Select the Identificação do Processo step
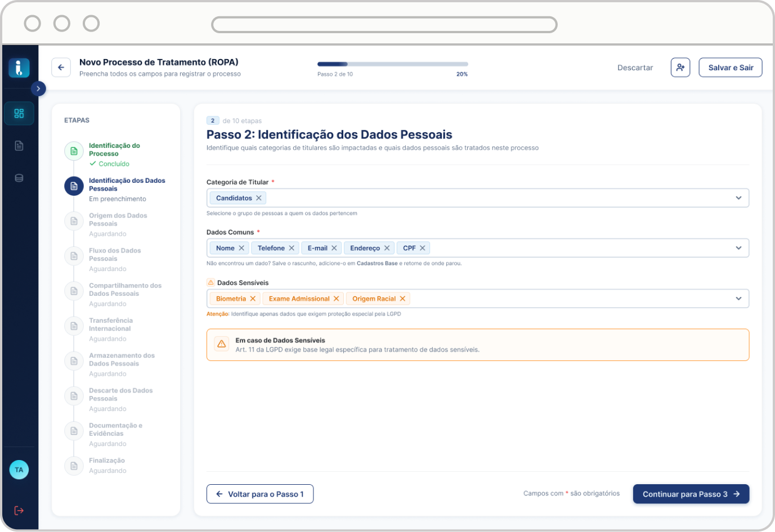The width and height of the screenshot is (775, 532). click(115, 154)
